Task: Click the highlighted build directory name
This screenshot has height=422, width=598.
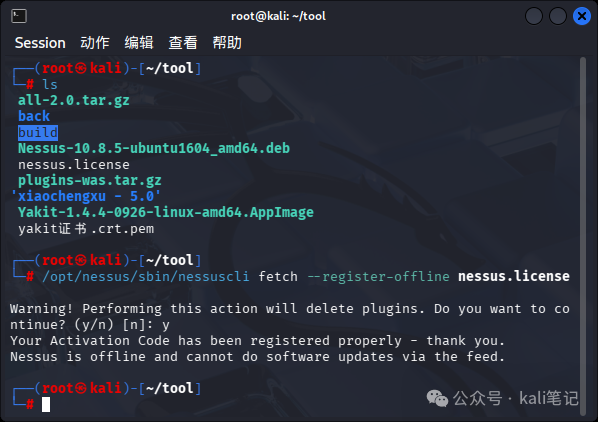Action: (x=38, y=133)
